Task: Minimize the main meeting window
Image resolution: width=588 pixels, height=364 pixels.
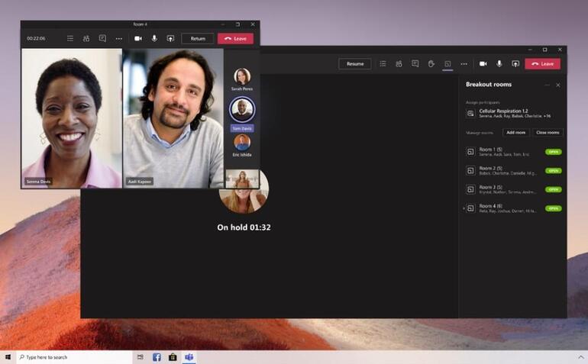Action: 530,50
